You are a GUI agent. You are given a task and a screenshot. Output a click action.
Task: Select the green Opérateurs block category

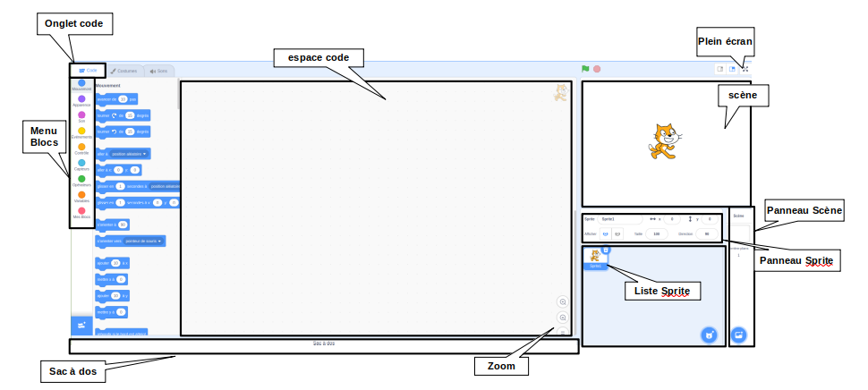[x=81, y=180]
